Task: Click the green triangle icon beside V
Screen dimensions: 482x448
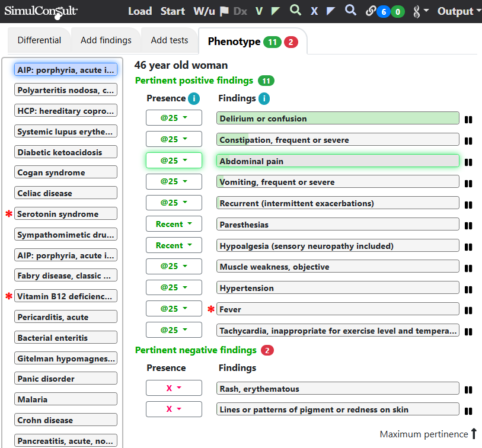Action: coord(276,11)
